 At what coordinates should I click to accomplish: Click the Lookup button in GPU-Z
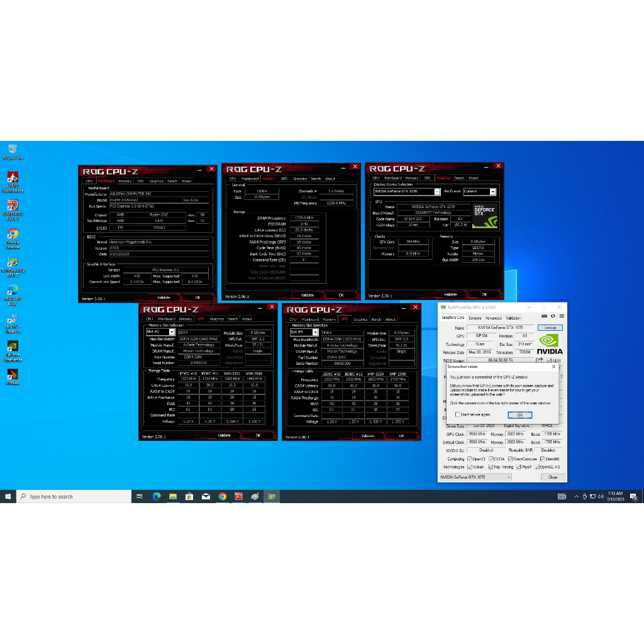(x=550, y=328)
